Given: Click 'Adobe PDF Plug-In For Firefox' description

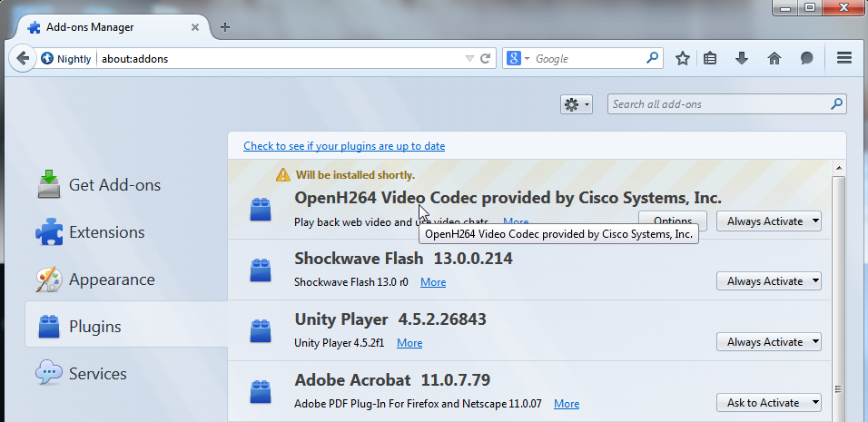Looking at the screenshot, I should pos(418,404).
